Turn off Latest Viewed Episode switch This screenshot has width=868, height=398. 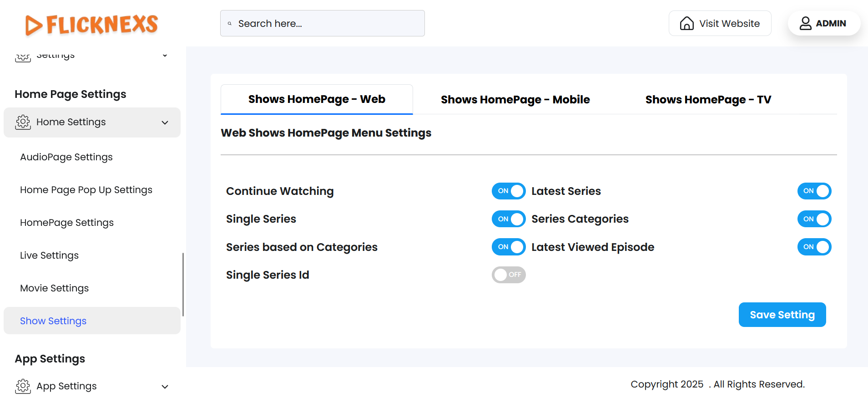tap(814, 247)
